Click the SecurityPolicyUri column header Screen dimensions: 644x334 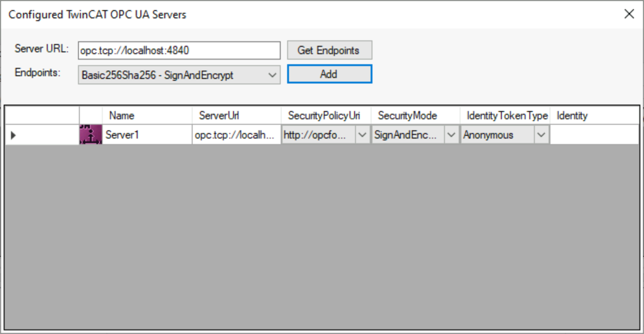tap(326, 116)
